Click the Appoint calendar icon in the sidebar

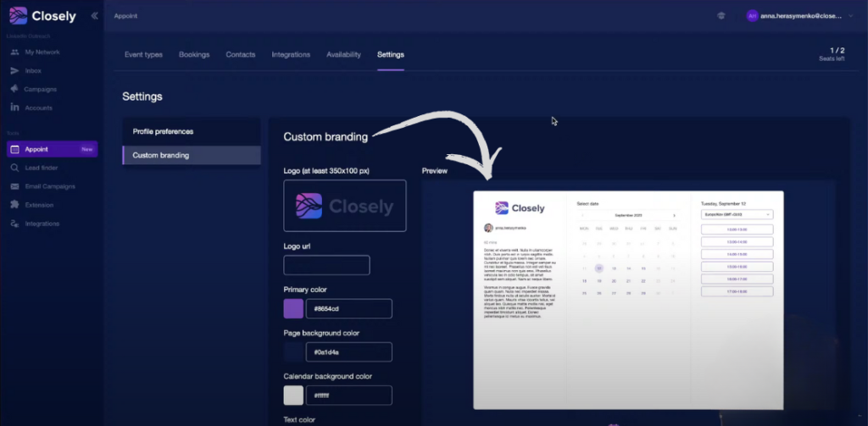[14, 149]
